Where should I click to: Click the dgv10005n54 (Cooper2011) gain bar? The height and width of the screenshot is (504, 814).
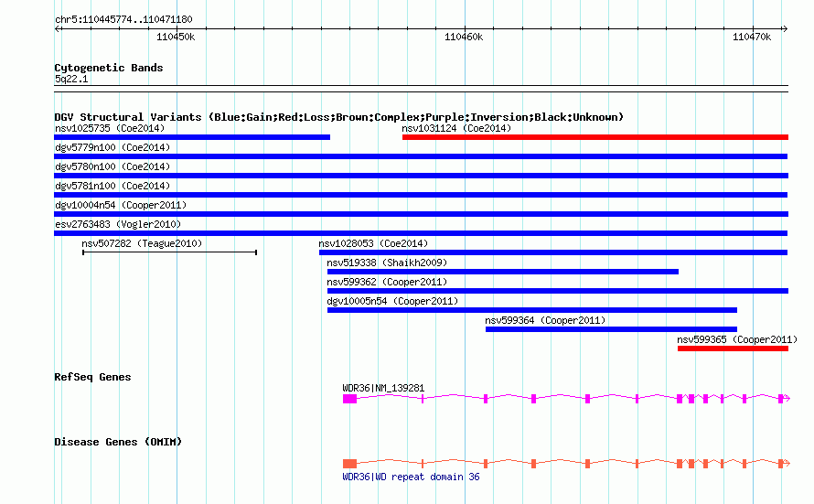tap(532, 310)
